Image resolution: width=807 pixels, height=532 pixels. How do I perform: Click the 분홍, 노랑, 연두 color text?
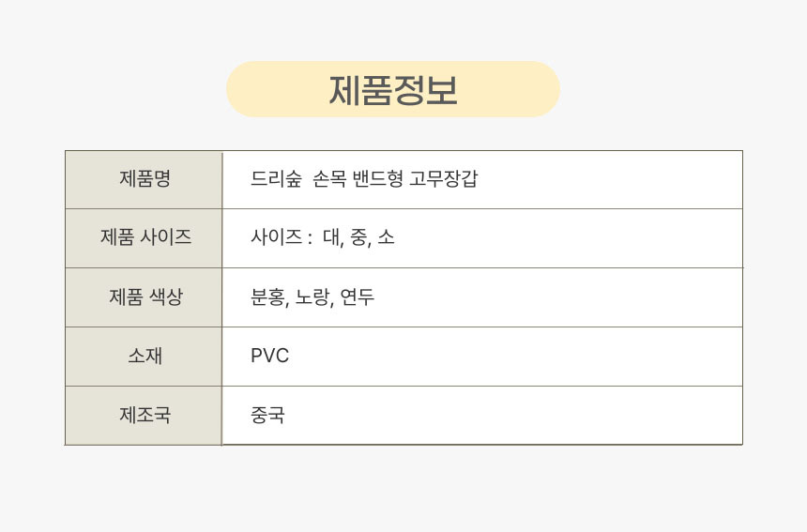tap(312, 296)
